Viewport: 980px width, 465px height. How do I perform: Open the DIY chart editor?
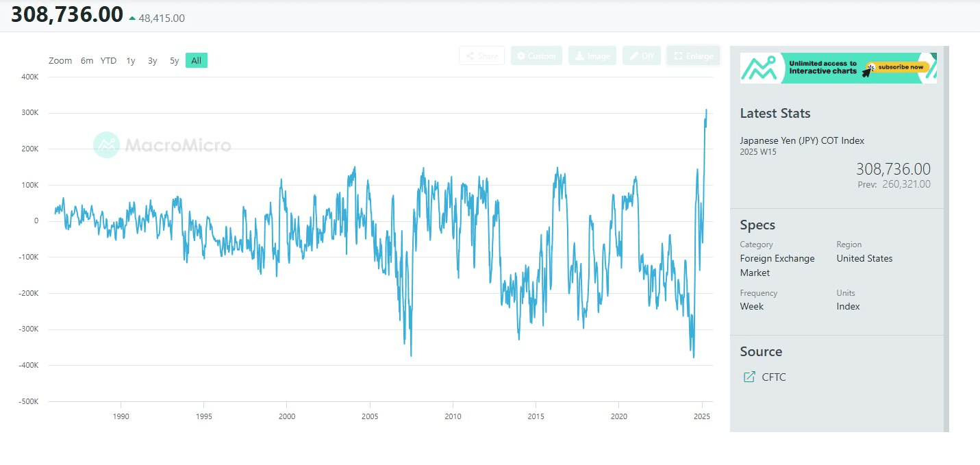642,56
